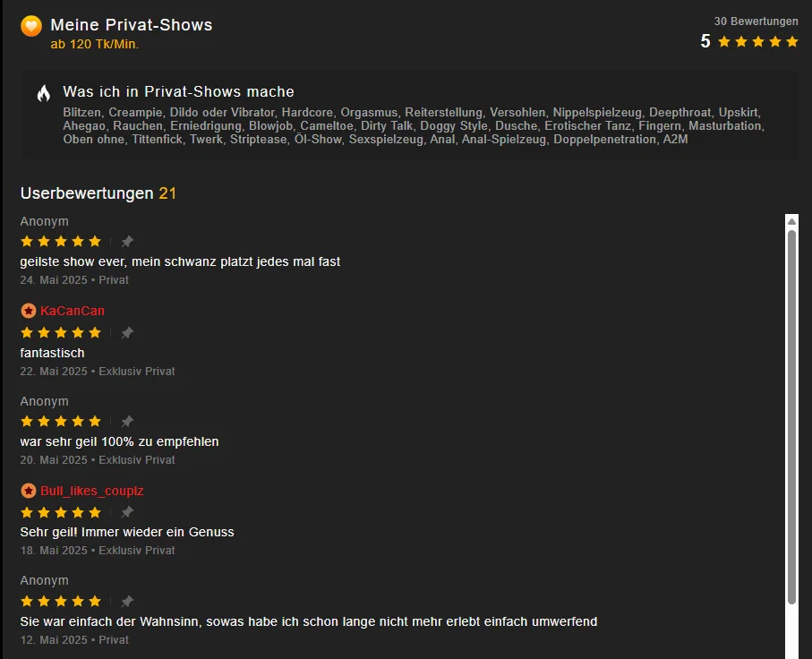The image size is (812, 659).
Task: Click the overall five-star rating at the top
Action: [x=757, y=42]
